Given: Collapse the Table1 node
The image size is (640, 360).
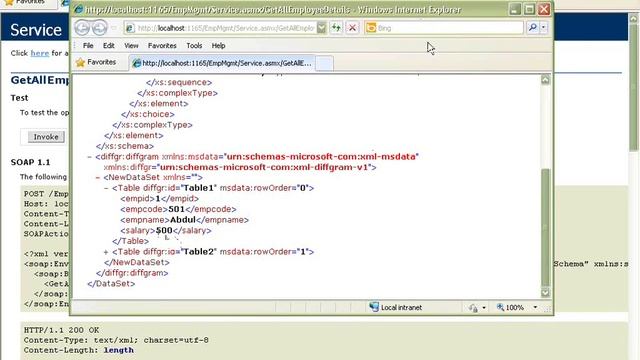Looking at the screenshot, I should (x=106, y=188).
